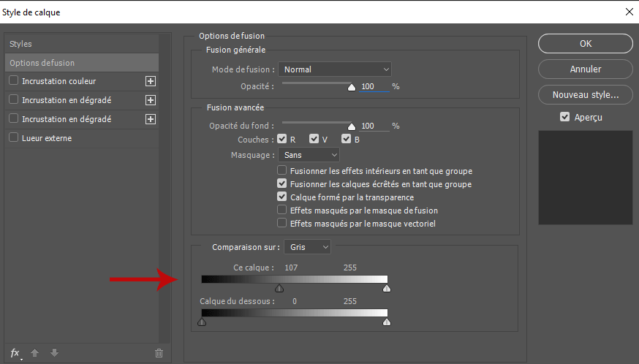Select Options de fusion in styles list
Image resolution: width=639 pixels, height=364 pixels.
[80, 63]
